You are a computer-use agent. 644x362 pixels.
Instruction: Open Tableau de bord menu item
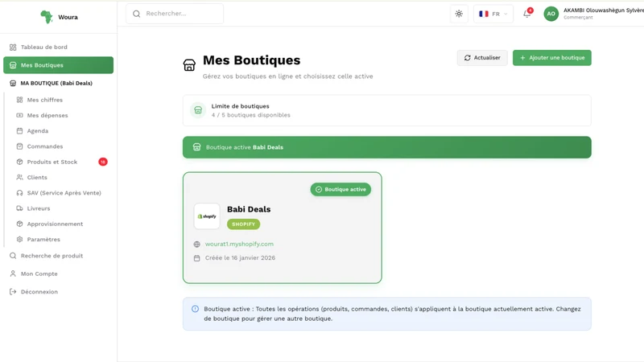point(58,47)
